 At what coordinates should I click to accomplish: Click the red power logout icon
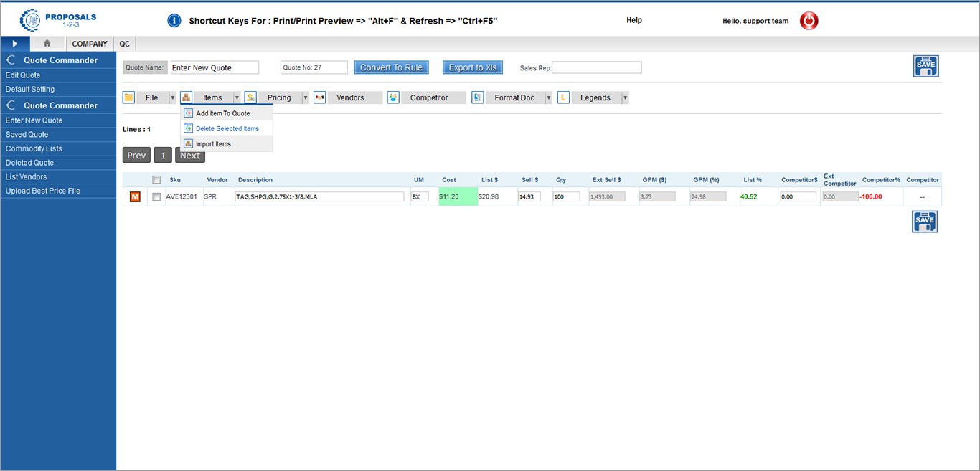click(x=809, y=21)
